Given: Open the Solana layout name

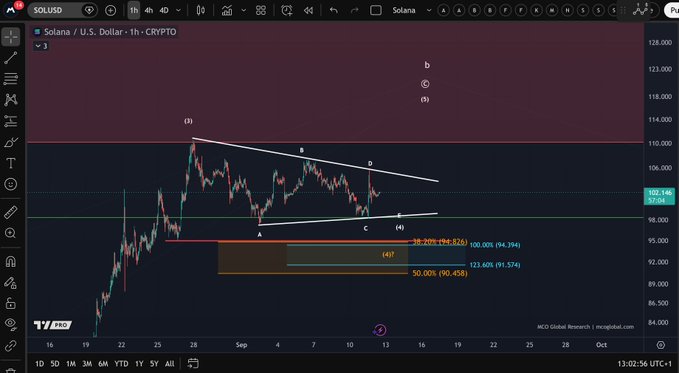Looking at the screenshot, I should (404, 10).
